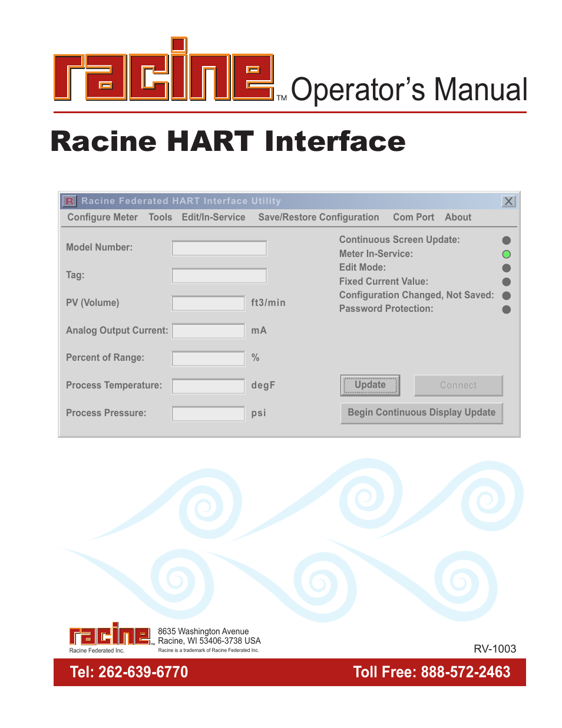Click the greyed Connect button
The width and height of the screenshot is (562, 728).
(458, 386)
